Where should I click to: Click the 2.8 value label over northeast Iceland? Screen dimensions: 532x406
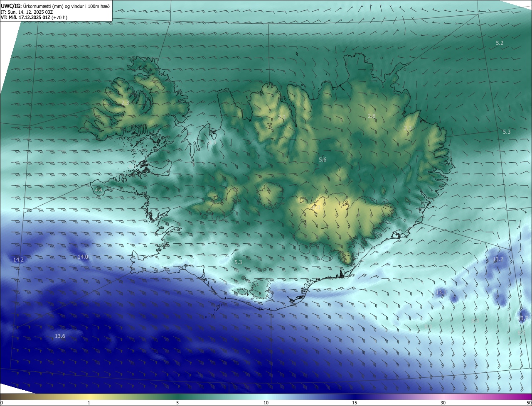pyautogui.click(x=372, y=116)
